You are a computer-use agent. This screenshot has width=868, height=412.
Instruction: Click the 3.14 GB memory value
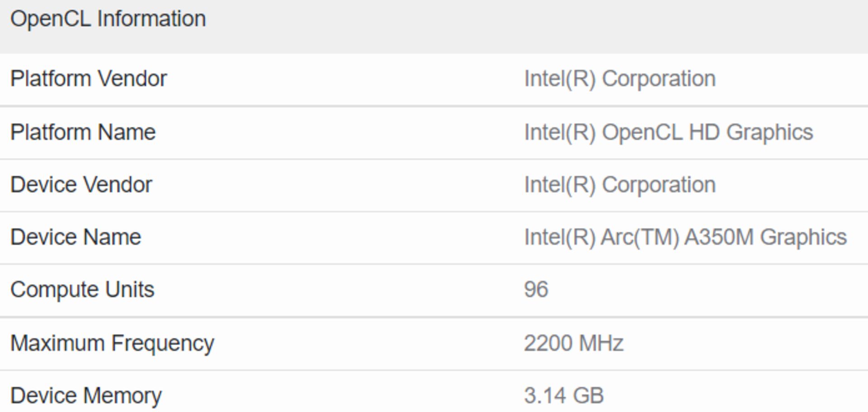[564, 396]
